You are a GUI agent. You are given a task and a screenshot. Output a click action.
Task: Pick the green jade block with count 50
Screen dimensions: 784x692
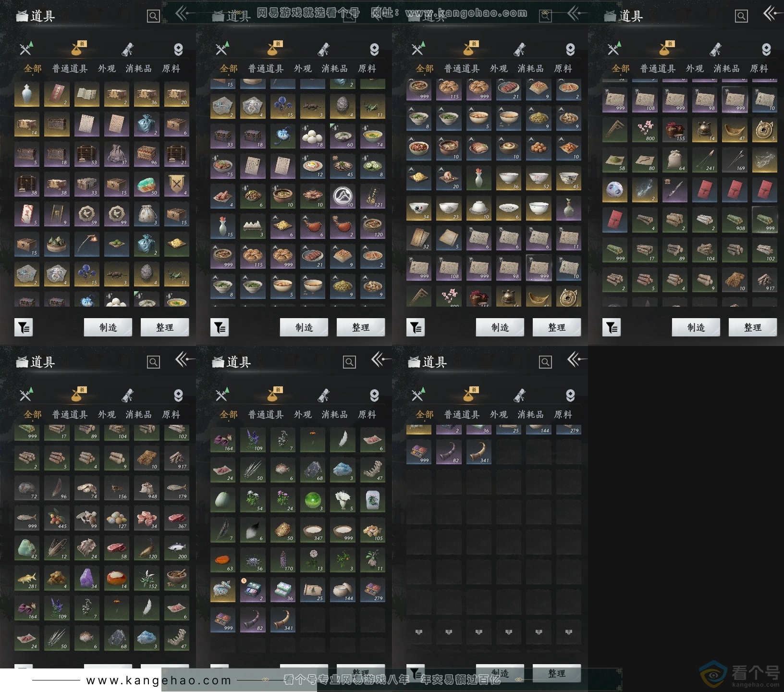(x=147, y=185)
